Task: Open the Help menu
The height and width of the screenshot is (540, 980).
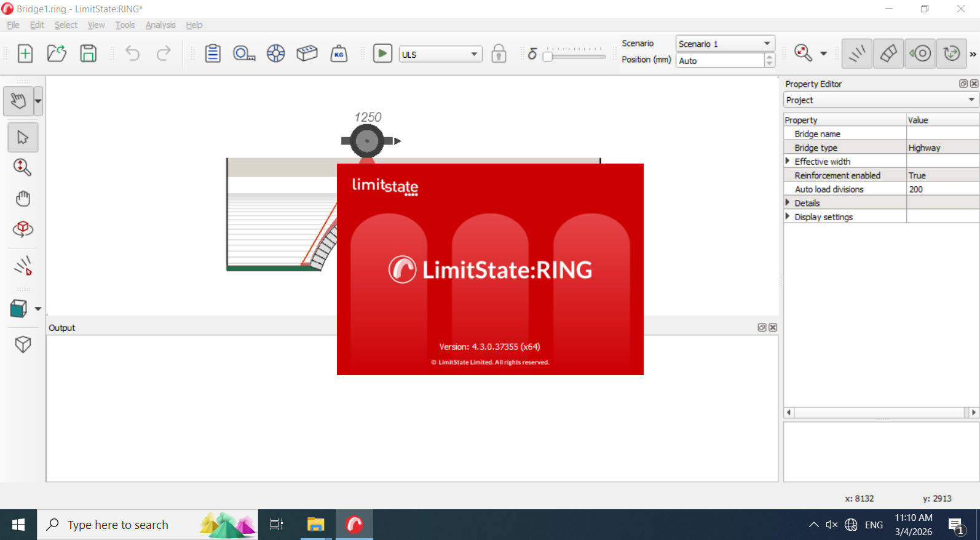Action: point(194,25)
